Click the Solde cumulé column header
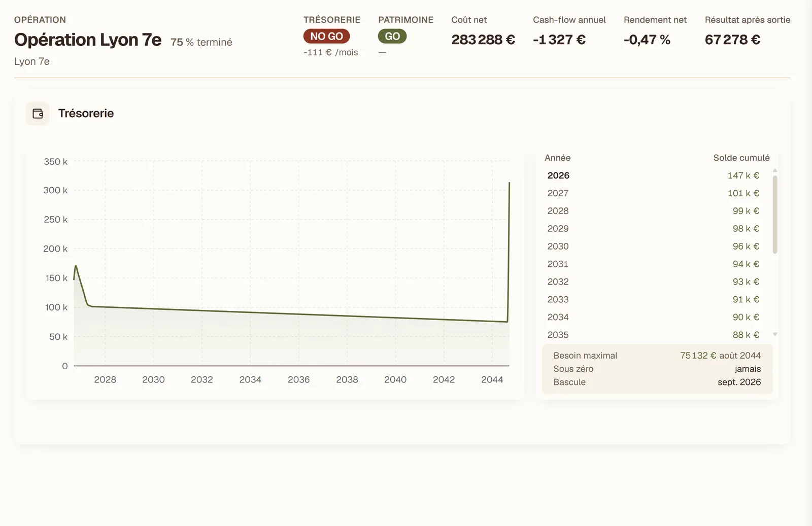 (741, 158)
